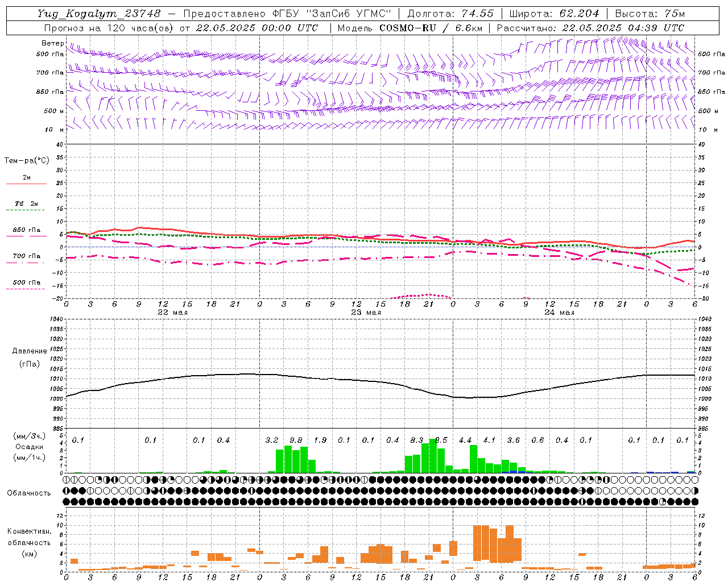728x582 pixels.
Task: Click the red 2м temperature legend line
Action: pos(26,184)
